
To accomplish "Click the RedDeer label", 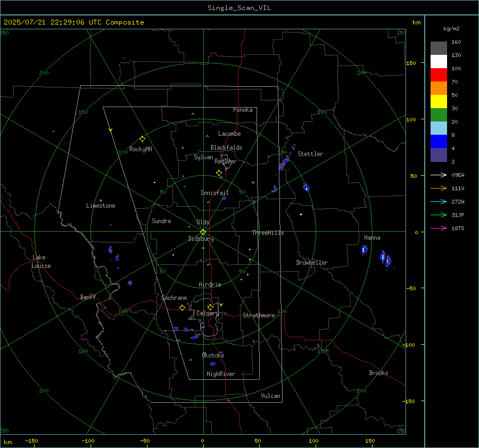I will pos(226,161).
